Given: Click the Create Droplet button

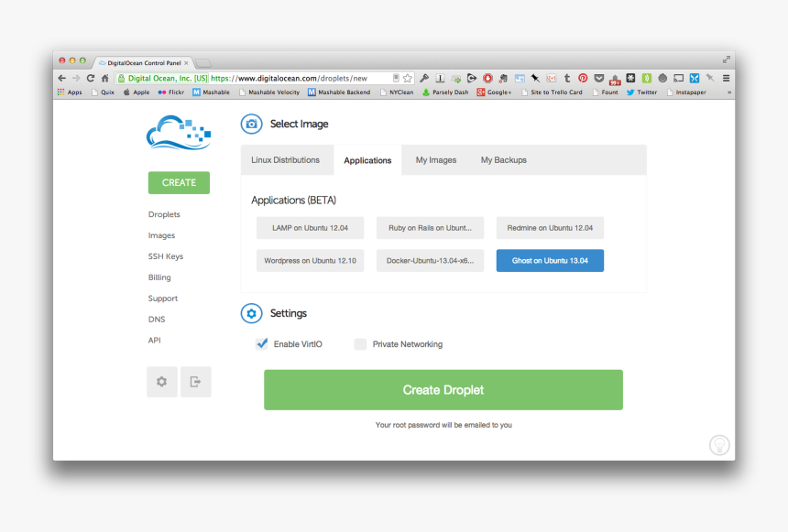Looking at the screenshot, I should [x=443, y=390].
